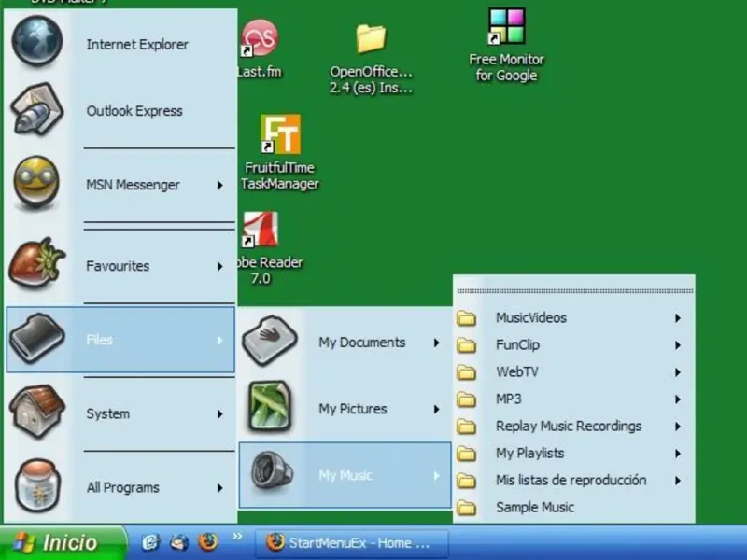Select the Last.fm desktop shortcut icon
This screenshot has height=560, width=747.
260,38
